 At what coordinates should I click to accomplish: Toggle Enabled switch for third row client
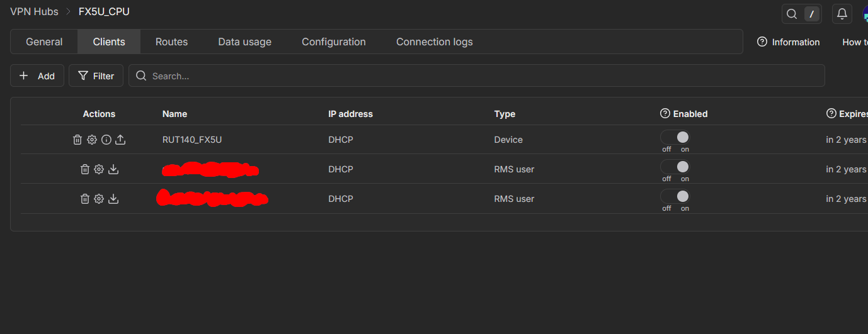[675, 196]
